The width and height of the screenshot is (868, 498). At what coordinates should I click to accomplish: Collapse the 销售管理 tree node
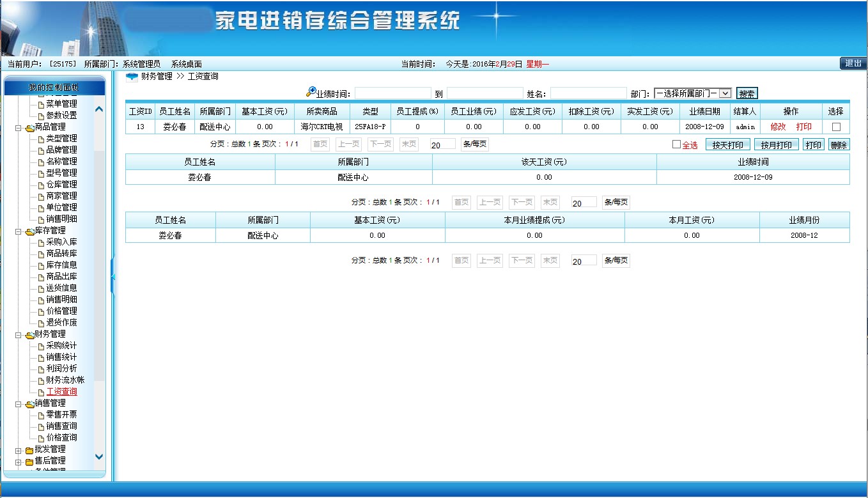pyautogui.click(x=18, y=403)
